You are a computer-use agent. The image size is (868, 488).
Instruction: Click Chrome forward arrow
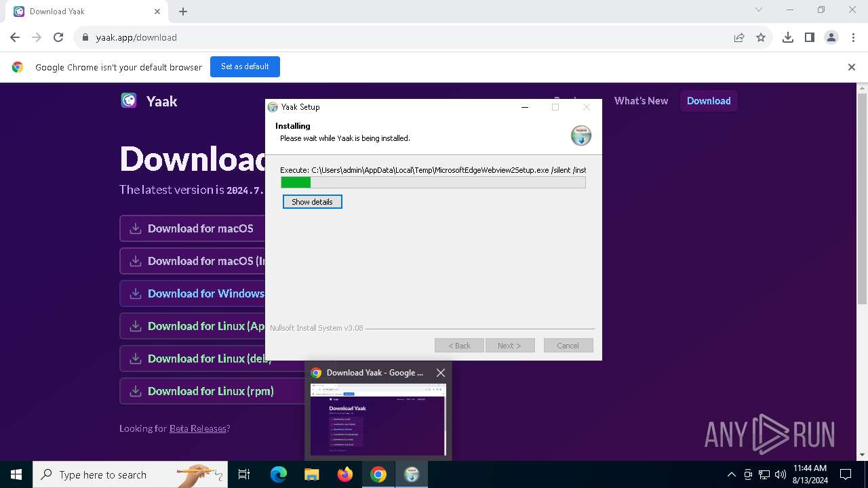[37, 37]
